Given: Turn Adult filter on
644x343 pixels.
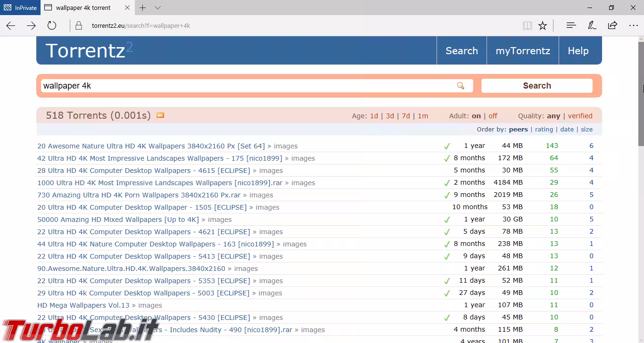Looking at the screenshot, I should click(x=476, y=116).
